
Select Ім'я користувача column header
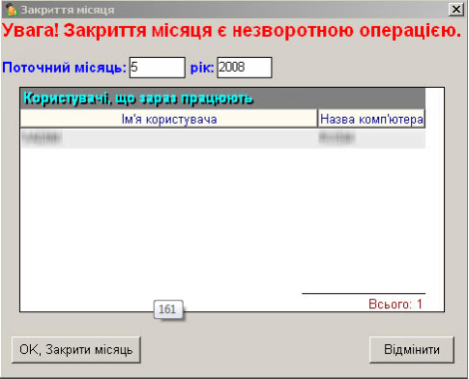click(x=169, y=119)
